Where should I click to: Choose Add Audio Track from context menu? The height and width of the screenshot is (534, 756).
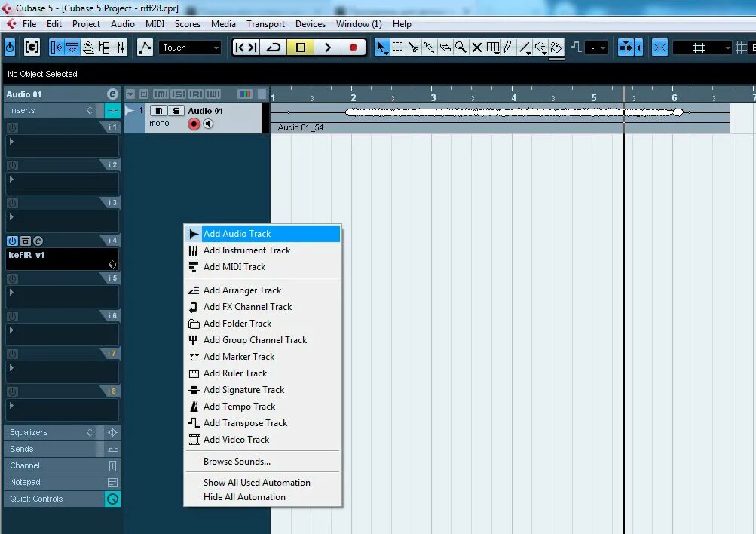[263, 234]
